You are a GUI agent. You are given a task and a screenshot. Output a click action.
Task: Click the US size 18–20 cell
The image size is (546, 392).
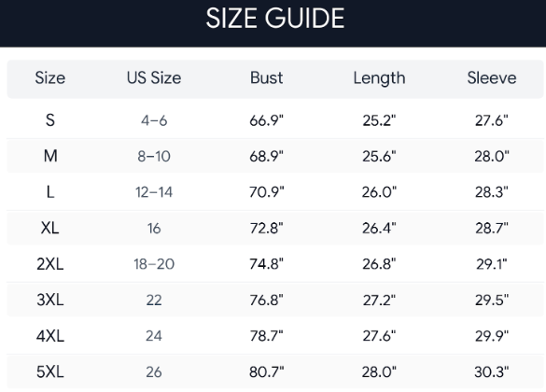(154, 264)
